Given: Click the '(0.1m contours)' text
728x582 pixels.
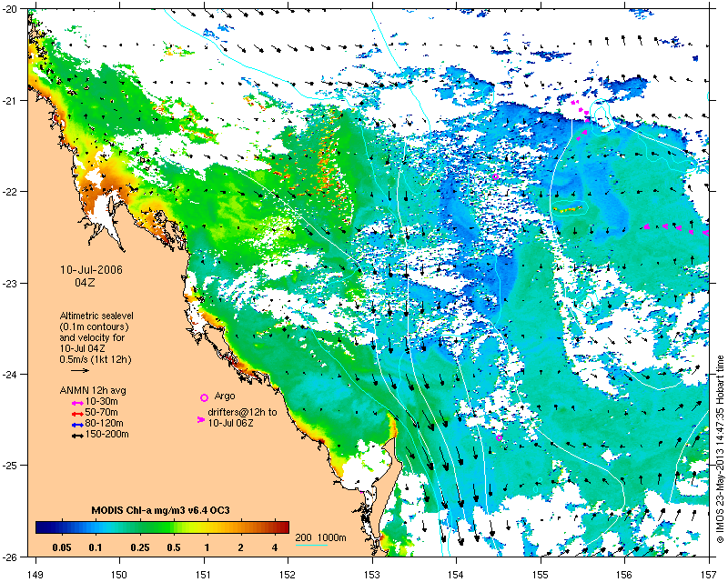Looking at the screenshot, I should click(95, 327).
